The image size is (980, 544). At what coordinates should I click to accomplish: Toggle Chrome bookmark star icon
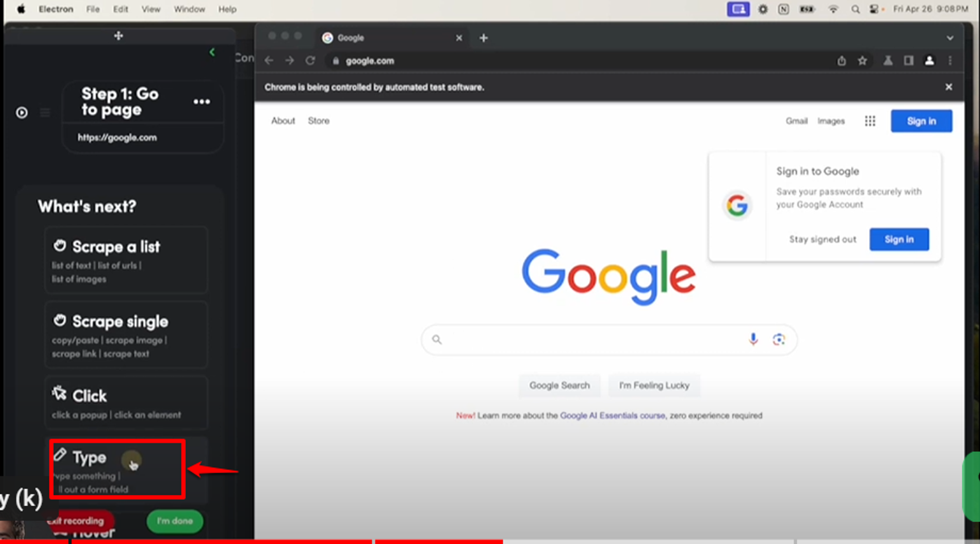[x=863, y=61]
